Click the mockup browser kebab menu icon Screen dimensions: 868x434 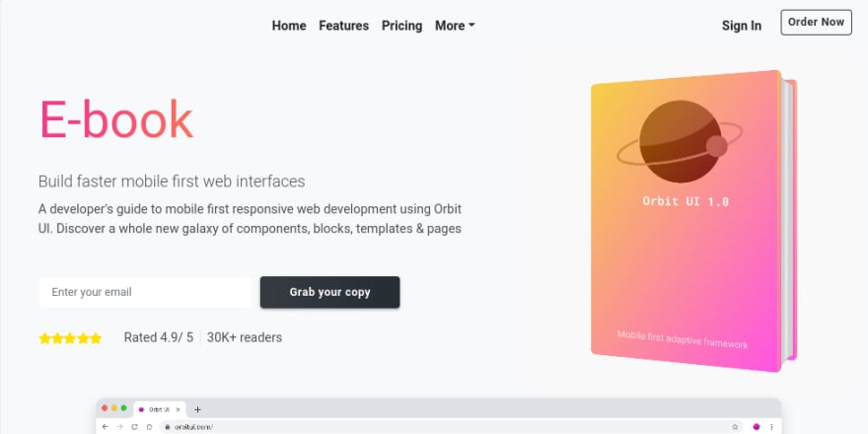point(771,427)
